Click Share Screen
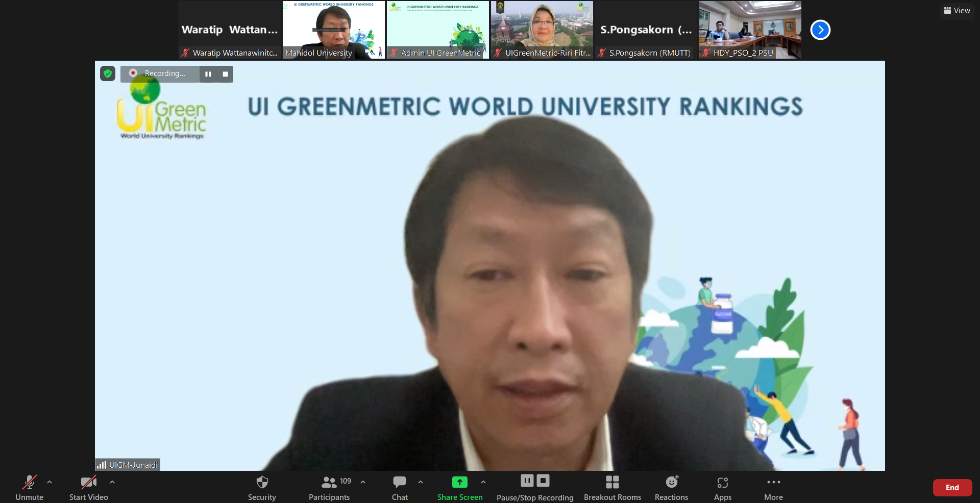This screenshot has width=980, height=503. click(459, 482)
